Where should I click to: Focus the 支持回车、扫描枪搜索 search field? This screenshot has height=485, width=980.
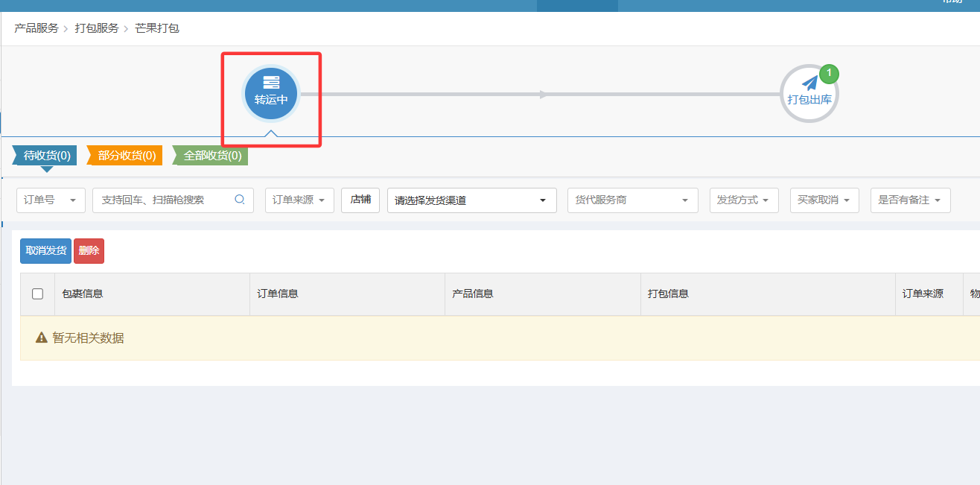click(164, 200)
